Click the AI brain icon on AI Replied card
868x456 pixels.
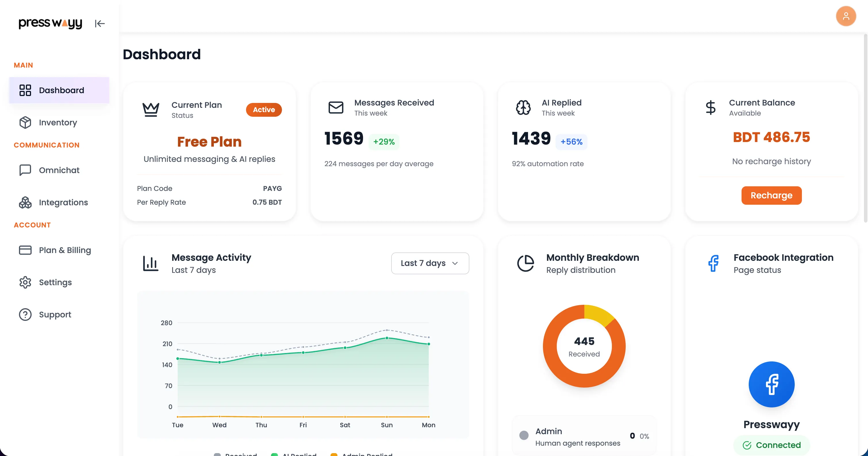523,107
